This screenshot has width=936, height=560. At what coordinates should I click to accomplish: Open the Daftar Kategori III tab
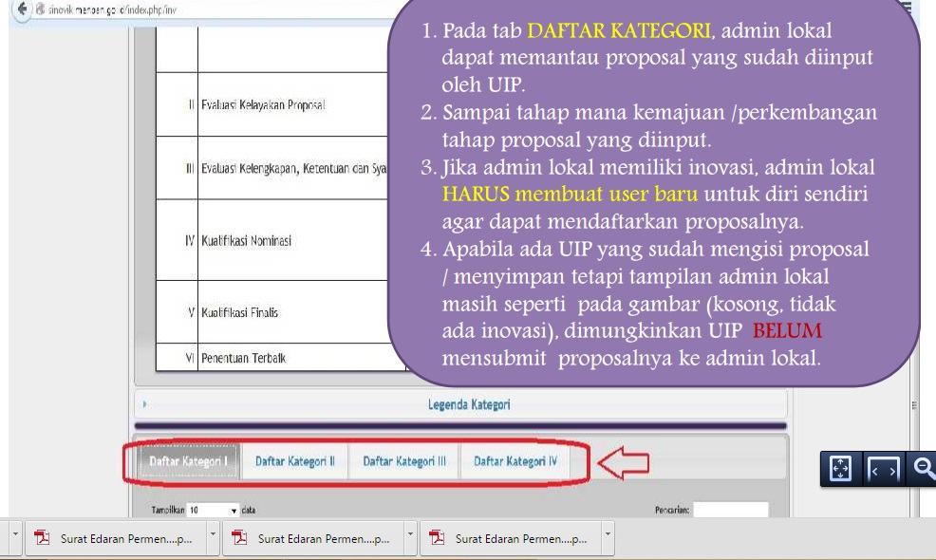(x=404, y=461)
